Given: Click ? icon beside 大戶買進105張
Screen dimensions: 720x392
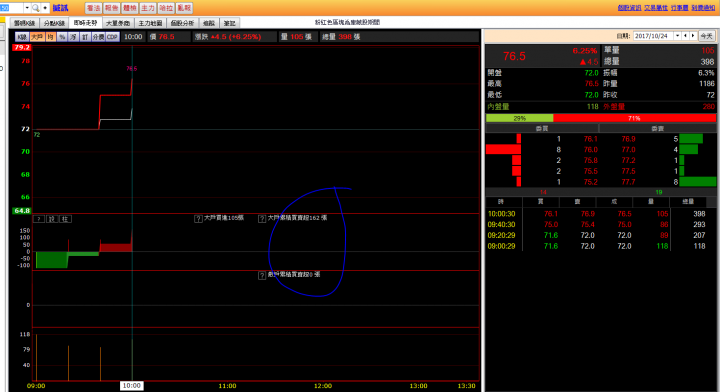Looking at the screenshot, I should [198, 218].
